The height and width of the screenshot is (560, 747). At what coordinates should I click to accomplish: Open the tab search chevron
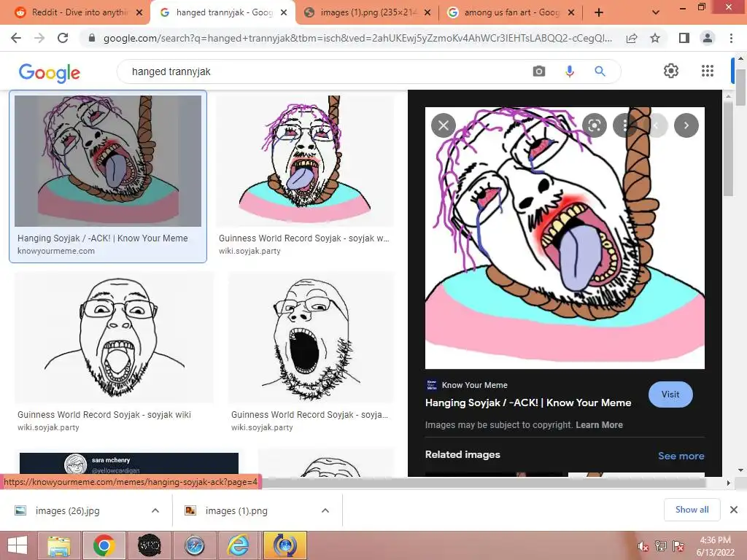pyautogui.click(x=656, y=13)
